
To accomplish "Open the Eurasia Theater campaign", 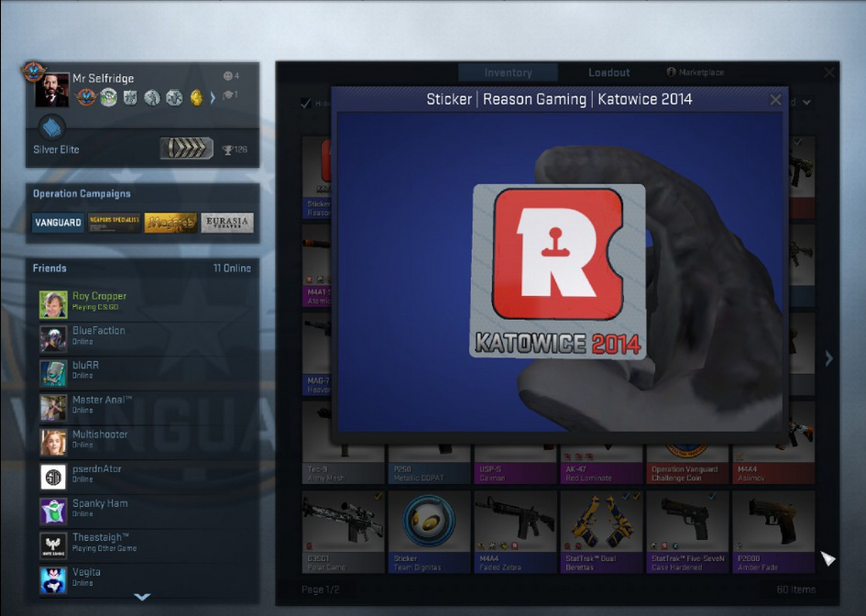I will 227,222.
